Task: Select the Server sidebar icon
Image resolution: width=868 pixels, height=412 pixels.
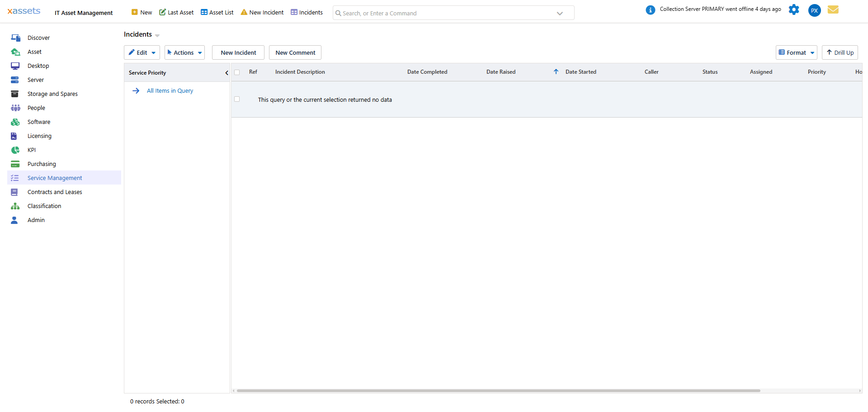Action: coord(15,80)
